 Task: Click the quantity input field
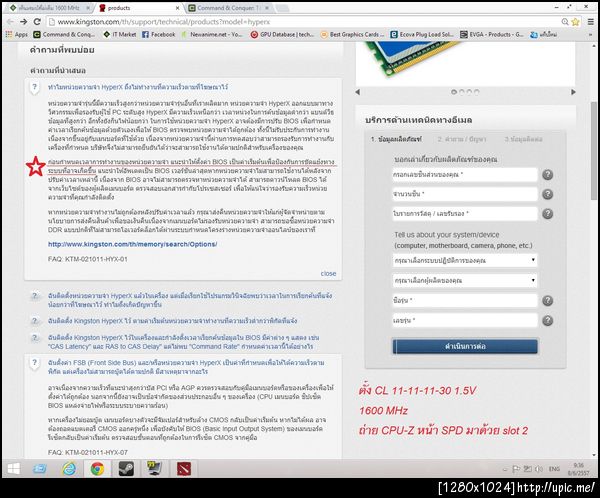click(x=465, y=194)
